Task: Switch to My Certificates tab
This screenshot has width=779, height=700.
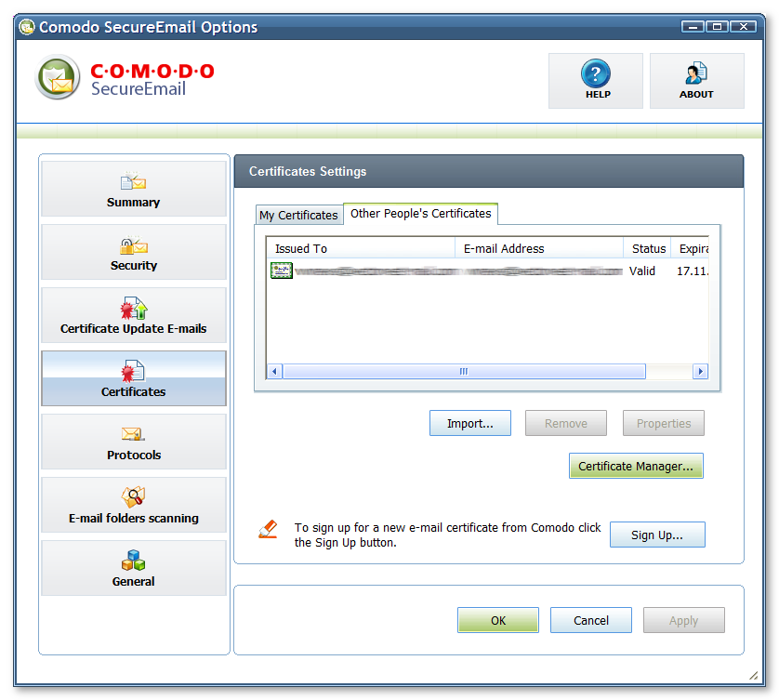Action: [x=298, y=215]
